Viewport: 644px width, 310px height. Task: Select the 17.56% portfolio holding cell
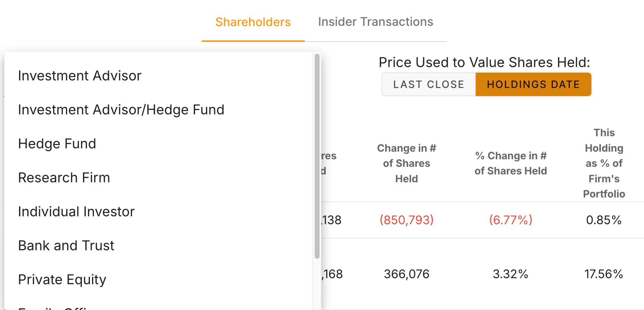pos(604,274)
